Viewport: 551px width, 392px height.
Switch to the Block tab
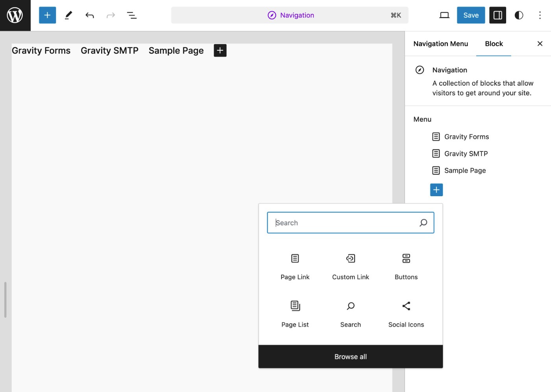[x=494, y=44]
